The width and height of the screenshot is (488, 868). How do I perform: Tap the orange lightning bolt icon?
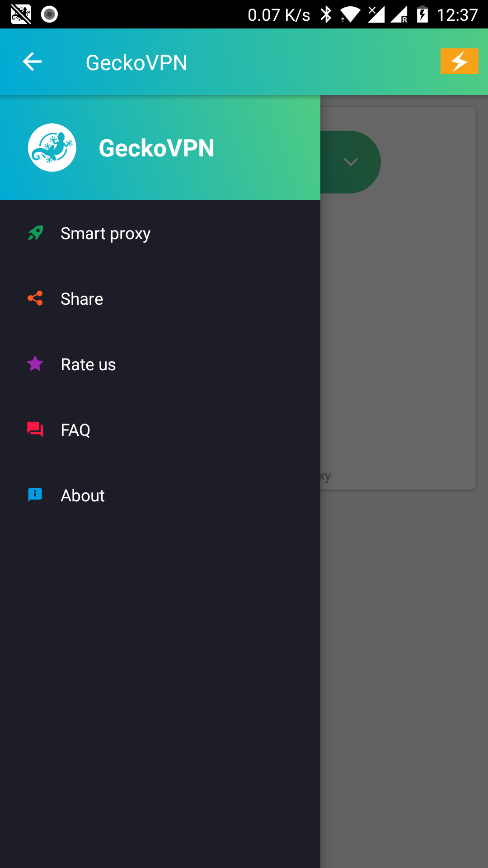point(459,61)
